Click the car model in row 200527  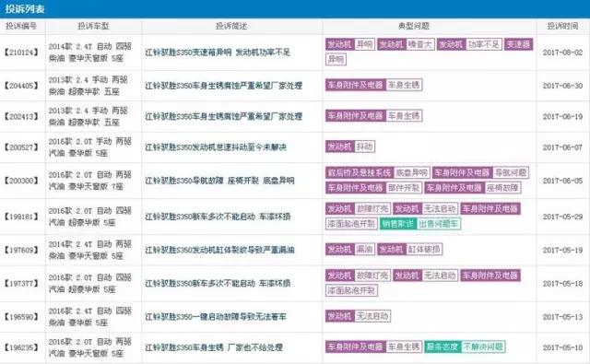coord(90,147)
